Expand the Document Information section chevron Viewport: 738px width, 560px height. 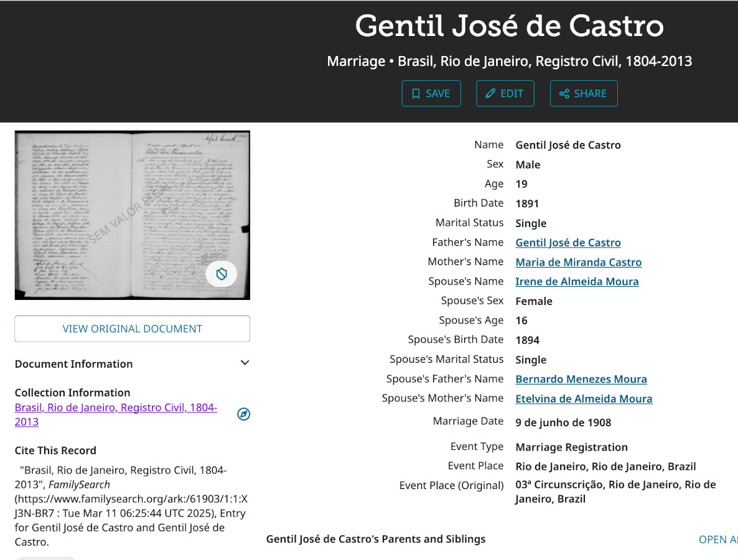pyautogui.click(x=245, y=363)
